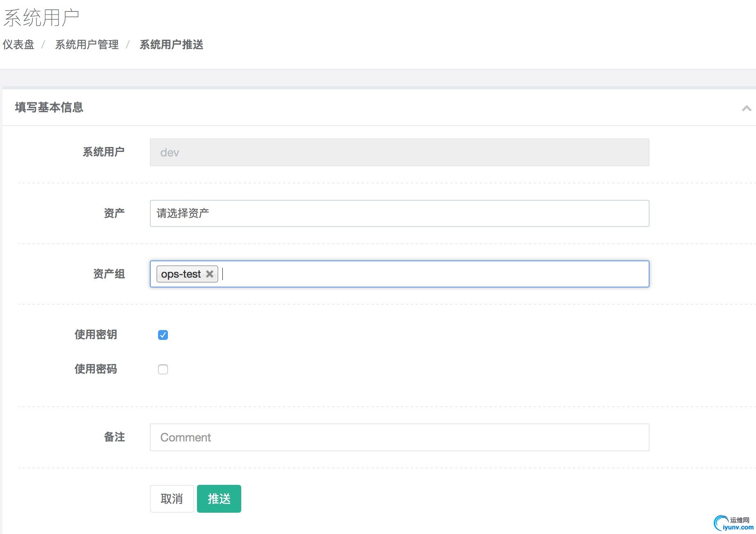The width and height of the screenshot is (756, 534).
Task: Click the 资产组 field label
Action: click(x=109, y=274)
